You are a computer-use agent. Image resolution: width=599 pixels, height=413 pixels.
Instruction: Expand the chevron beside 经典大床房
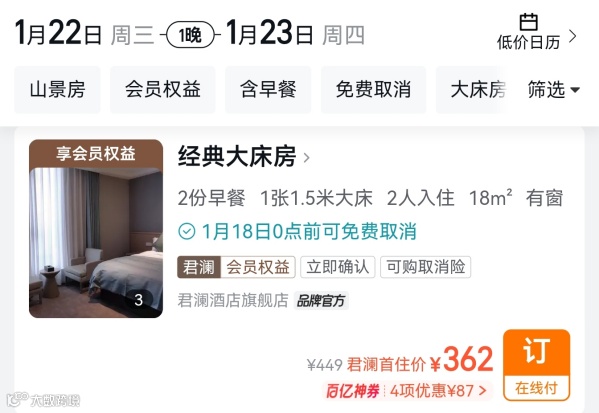click(306, 157)
